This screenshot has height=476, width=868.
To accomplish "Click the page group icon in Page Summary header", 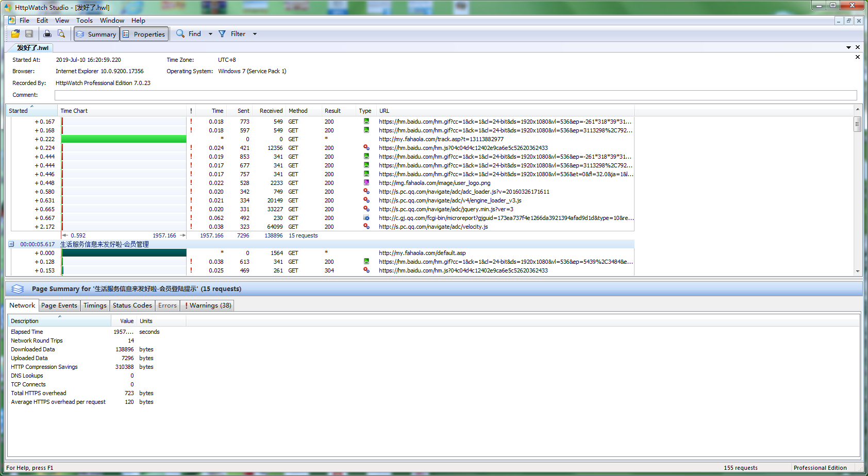I will pyautogui.click(x=18, y=289).
